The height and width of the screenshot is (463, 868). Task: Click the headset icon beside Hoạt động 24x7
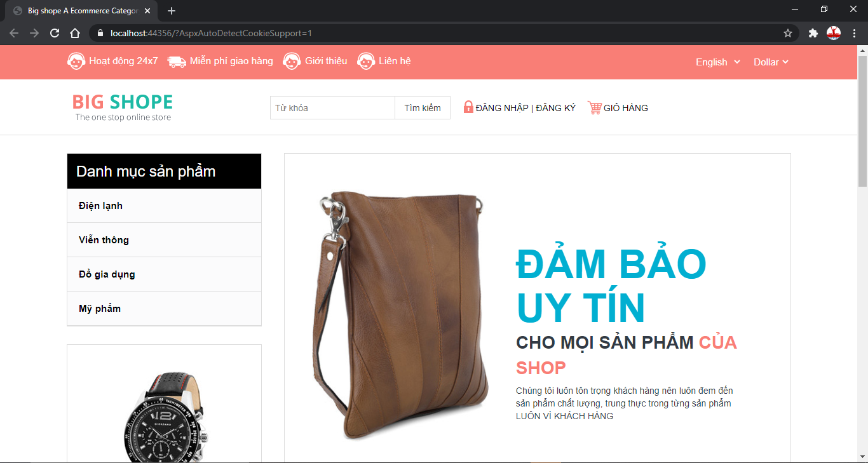pyautogui.click(x=76, y=61)
